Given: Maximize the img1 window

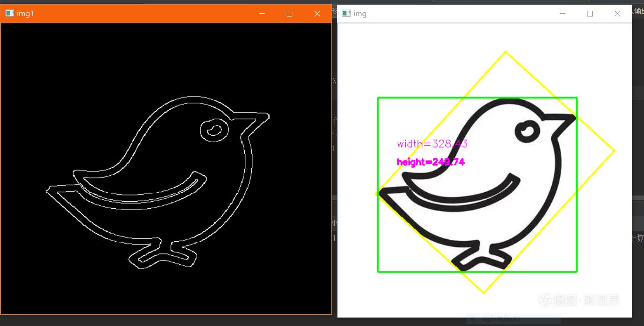Looking at the screenshot, I should click(x=290, y=14).
